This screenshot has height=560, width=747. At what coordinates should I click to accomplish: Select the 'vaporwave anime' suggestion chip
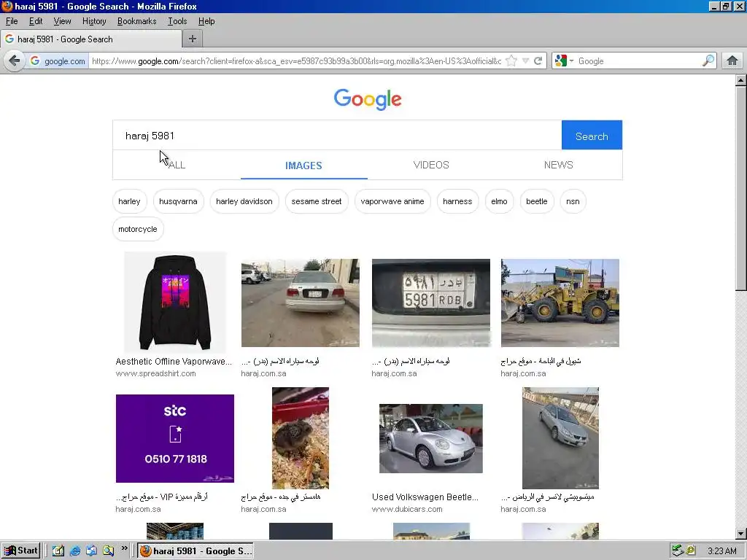pyautogui.click(x=392, y=201)
